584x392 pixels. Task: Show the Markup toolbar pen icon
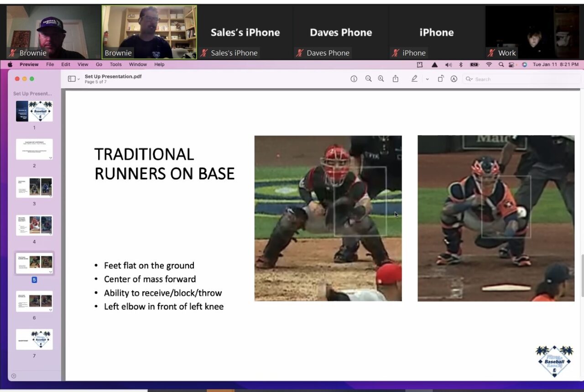[x=414, y=78]
